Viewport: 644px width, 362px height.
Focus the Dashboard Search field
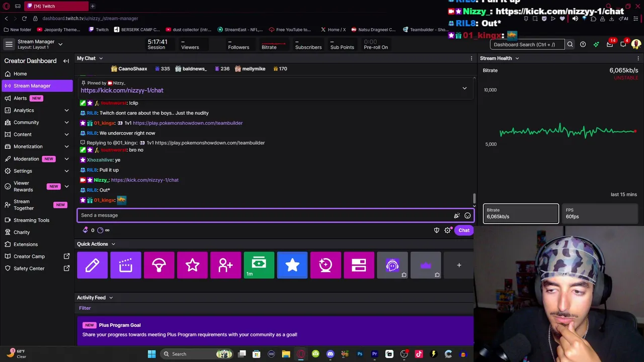click(527, 44)
